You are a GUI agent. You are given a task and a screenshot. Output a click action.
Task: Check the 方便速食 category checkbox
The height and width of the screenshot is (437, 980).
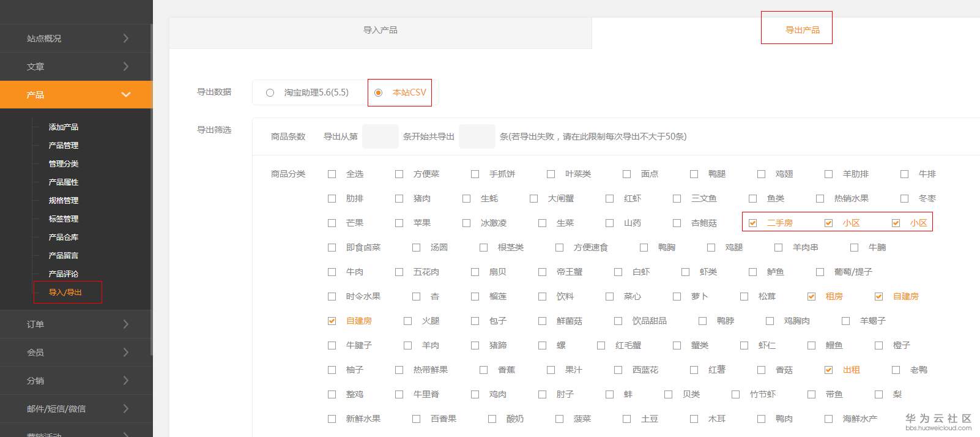[x=559, y=247]
